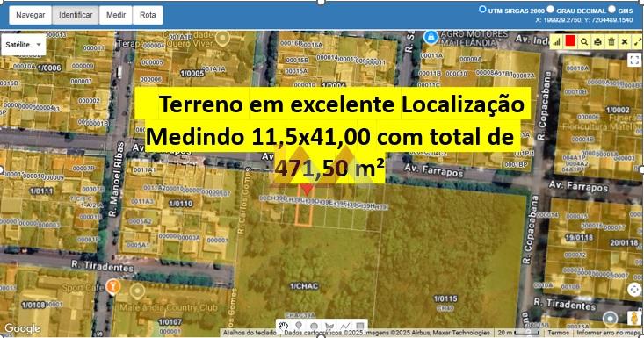Click the Matelândia Country Club pin
Viewport: 644px width, 338px height.
coord(137,291)
